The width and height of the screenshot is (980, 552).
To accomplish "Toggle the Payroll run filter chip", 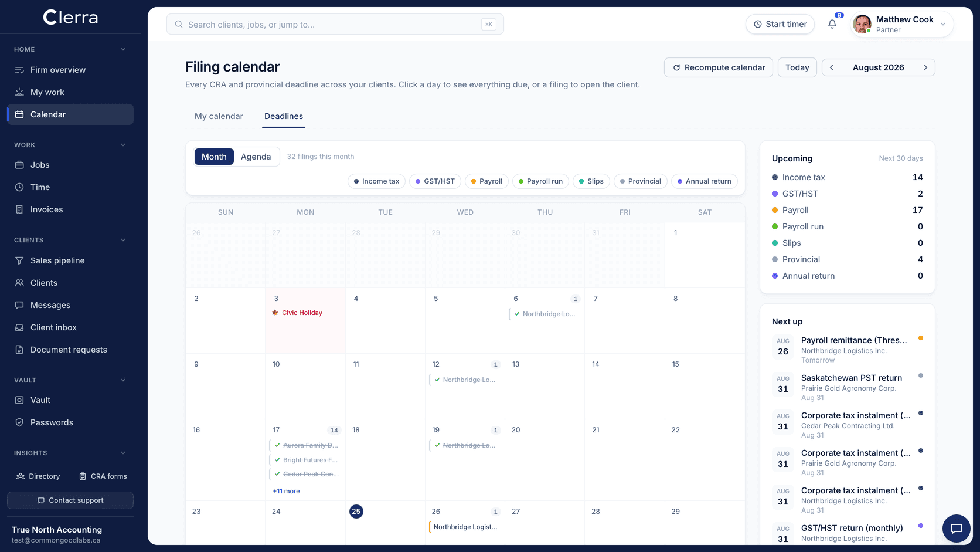I will pos(540,181).
